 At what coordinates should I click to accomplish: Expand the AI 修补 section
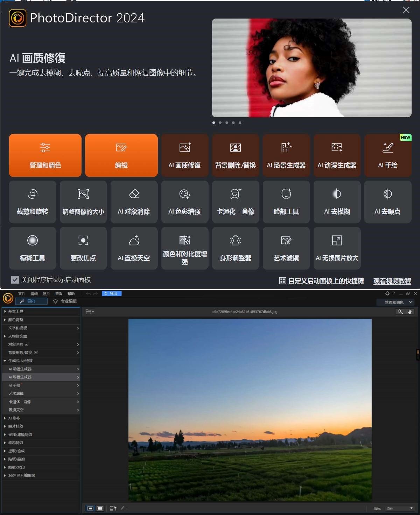pyautogui.click(x=41, y=418)
